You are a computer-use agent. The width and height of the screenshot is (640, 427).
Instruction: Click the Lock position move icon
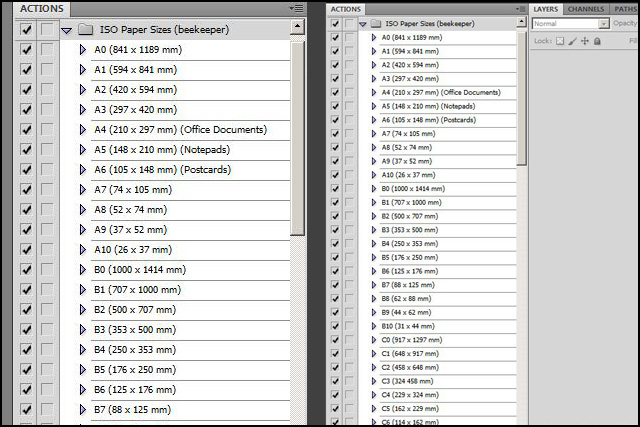tap(584, 42)
